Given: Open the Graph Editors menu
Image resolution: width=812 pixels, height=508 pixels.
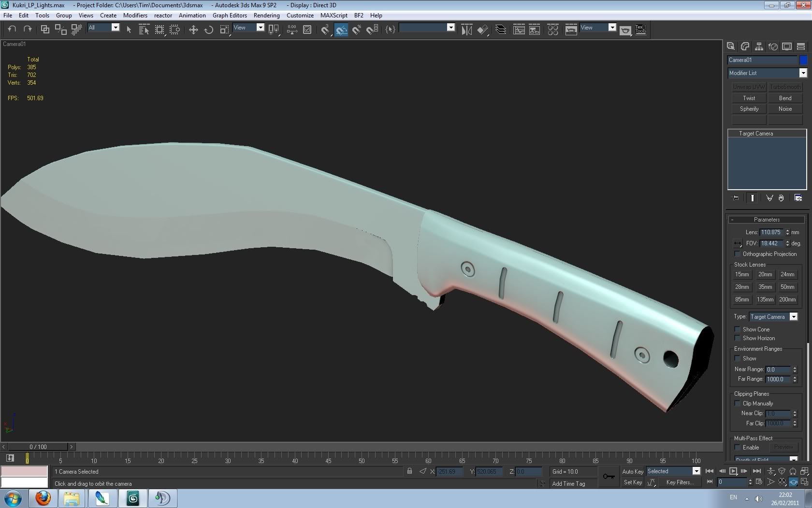Looking at the screenshot, I should point(230,15).
